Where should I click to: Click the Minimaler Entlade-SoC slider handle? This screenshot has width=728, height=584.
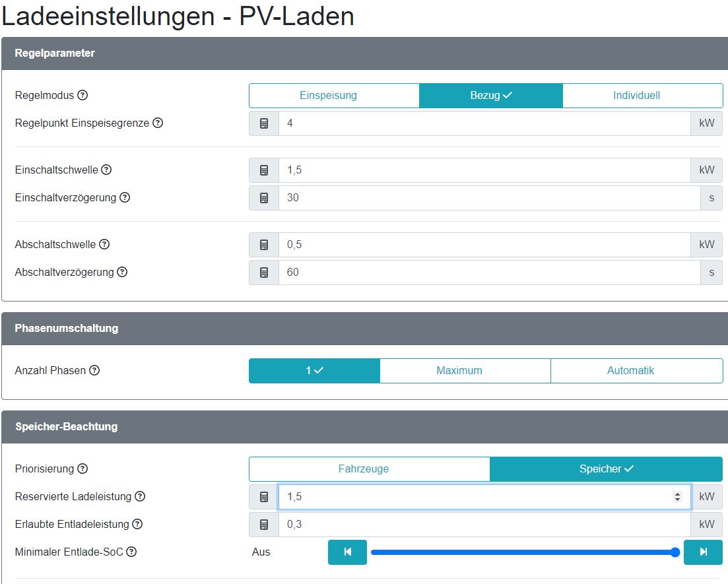click(675, 552)
